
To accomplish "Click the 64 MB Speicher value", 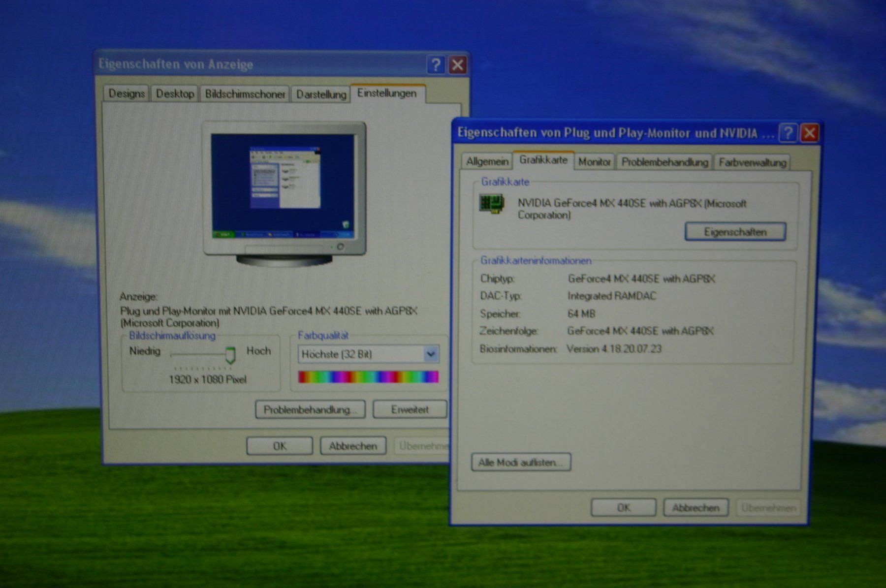I will click(x=581, y=313).
